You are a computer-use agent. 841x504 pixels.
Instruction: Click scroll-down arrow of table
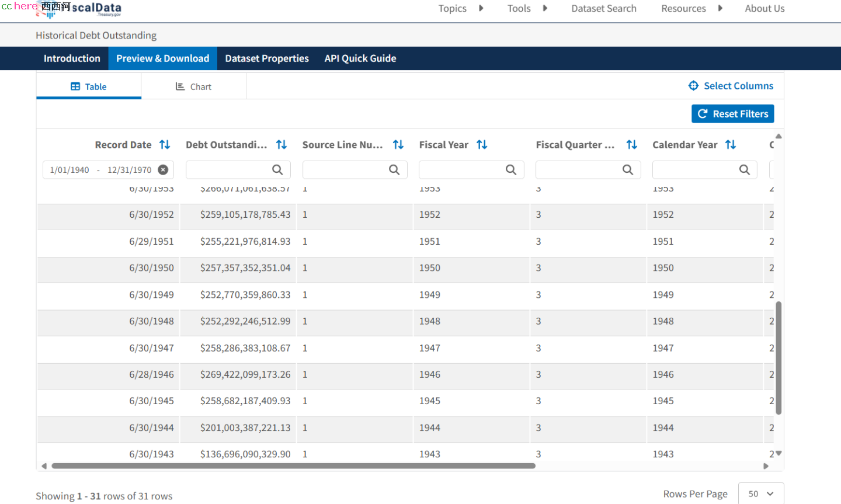pyautogui.click(x=779, y=453)
